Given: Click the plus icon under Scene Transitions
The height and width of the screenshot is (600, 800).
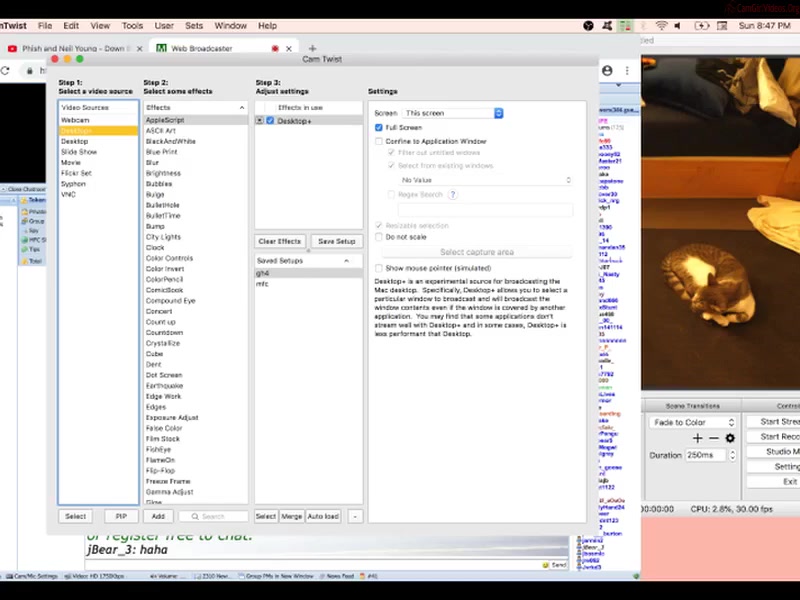Looking at the screenshot, I should [697, 438].
